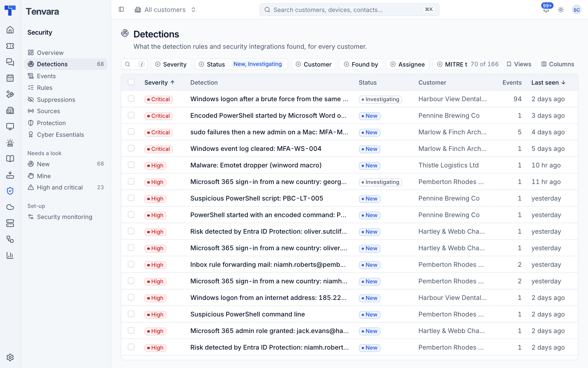This screenshot has width=588, height=368.
Task: Open the book knowledge rail icon
Action: [x=10, y=159]
